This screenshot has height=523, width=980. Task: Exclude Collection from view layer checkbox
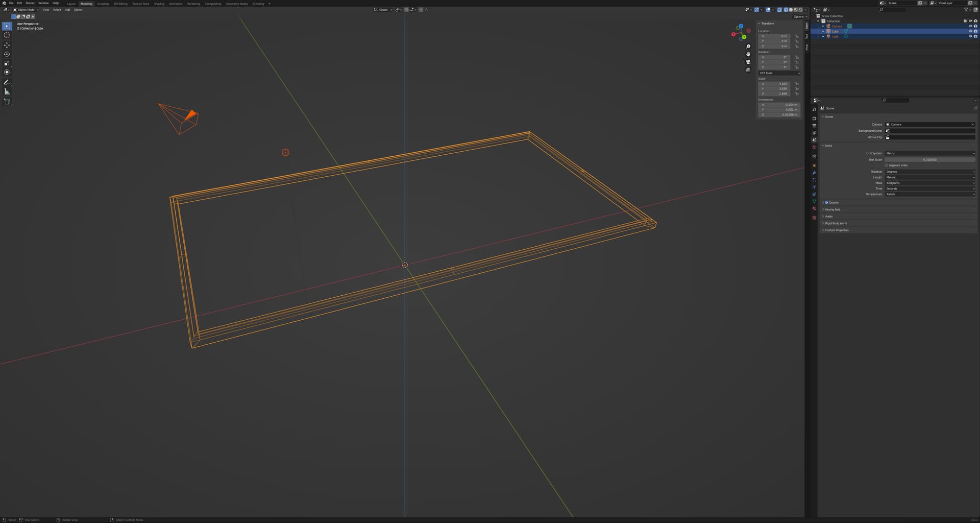coord(965,21)
